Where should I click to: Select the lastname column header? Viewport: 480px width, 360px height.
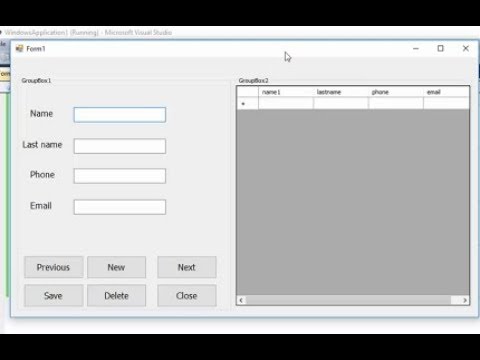click(x=341, y=92)
